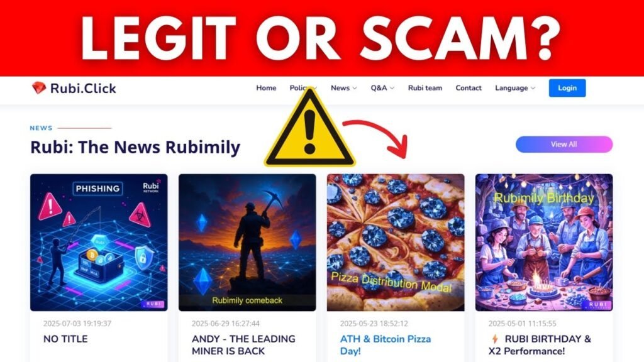The width and height of the screenshot is (644, 362).
Task: Expand the Policy dropdown menu
Action: tap(303, 88)
